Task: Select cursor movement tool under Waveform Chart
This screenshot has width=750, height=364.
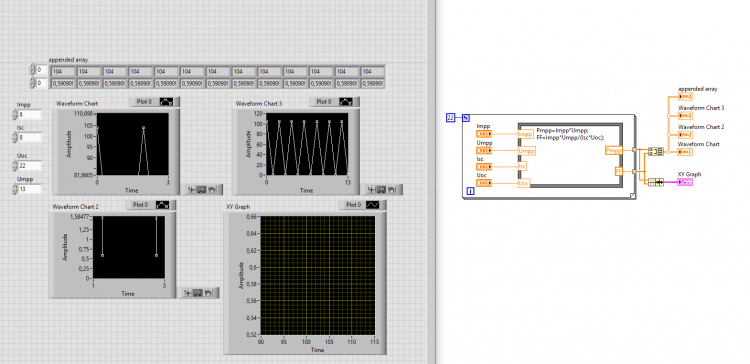Action: [191, 189]
